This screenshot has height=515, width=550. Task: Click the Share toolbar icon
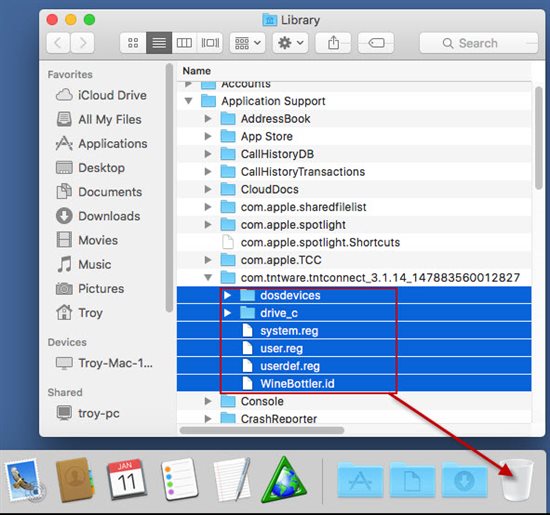pos(333,43)
